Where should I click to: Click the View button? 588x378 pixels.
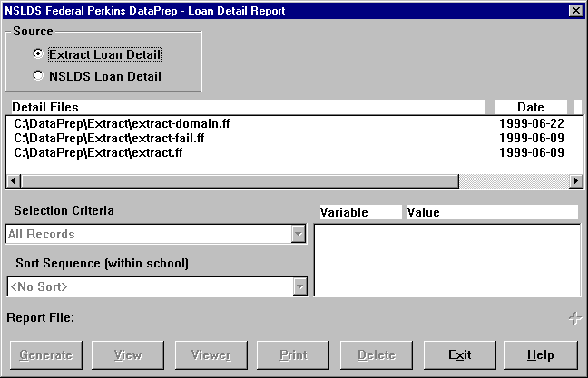[128, 354]
